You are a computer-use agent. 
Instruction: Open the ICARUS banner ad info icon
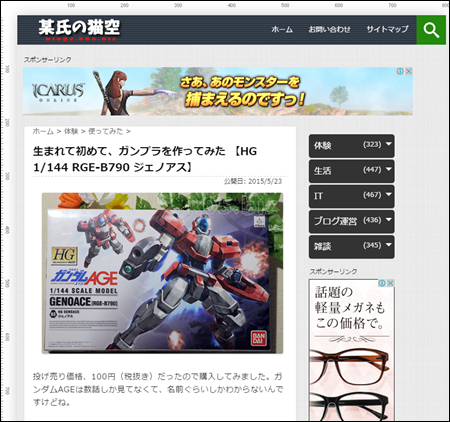click(x=401, y=71)
